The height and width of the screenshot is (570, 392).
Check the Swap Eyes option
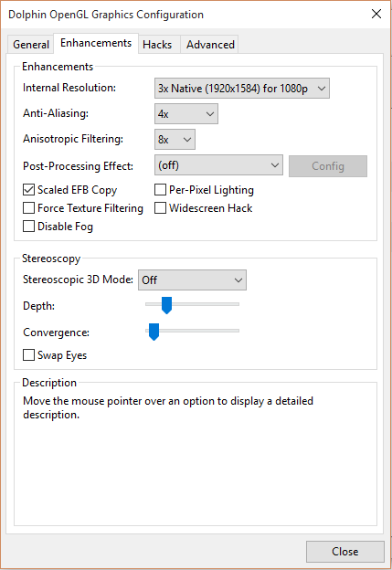[x=28, y=354]
